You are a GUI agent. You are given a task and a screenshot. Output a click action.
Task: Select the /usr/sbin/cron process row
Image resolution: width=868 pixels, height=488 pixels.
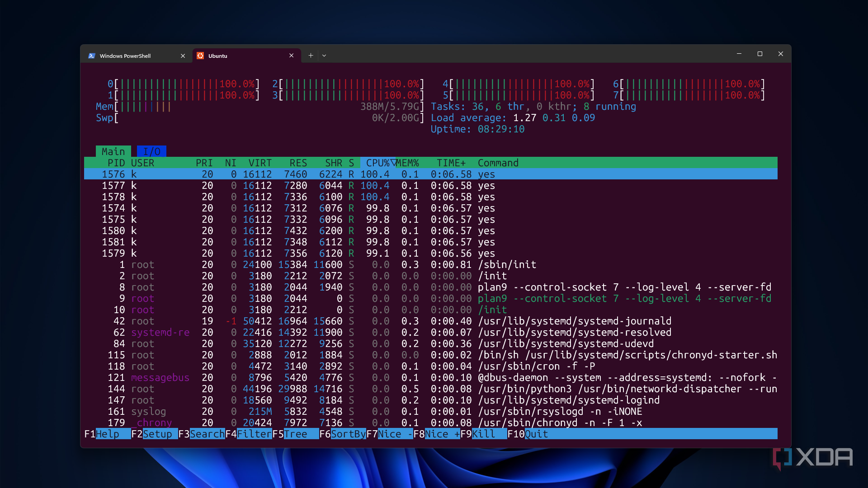tap(430, 366)
